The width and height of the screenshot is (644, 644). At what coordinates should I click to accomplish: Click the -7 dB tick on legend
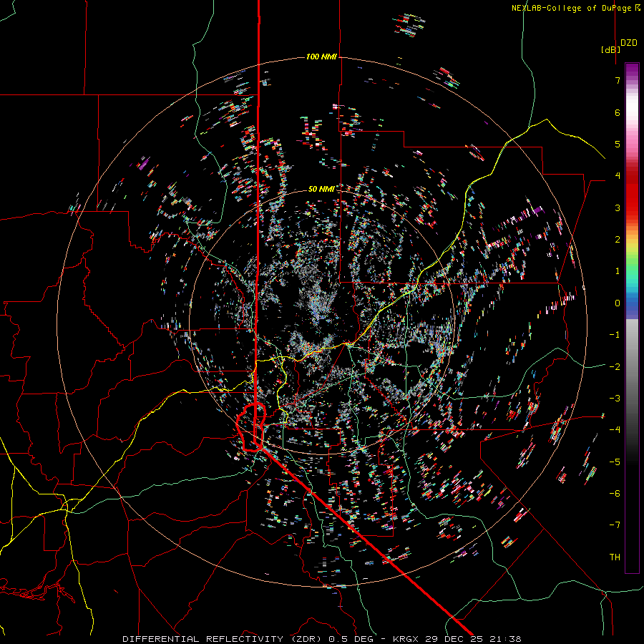(x=615, y=525)
